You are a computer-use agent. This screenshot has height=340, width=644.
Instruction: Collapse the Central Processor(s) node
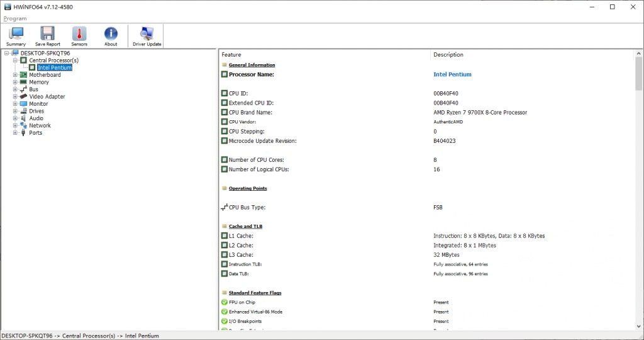(14, 60)
